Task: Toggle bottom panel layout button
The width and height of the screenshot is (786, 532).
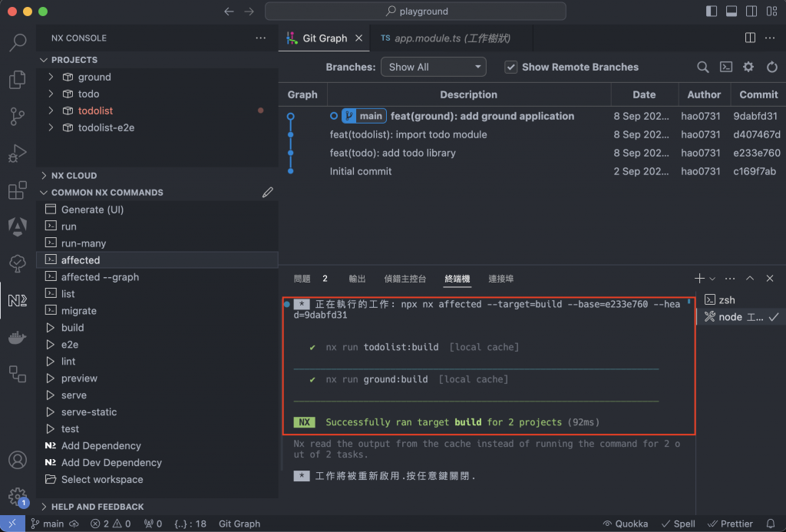Action: tap(732, 11)
